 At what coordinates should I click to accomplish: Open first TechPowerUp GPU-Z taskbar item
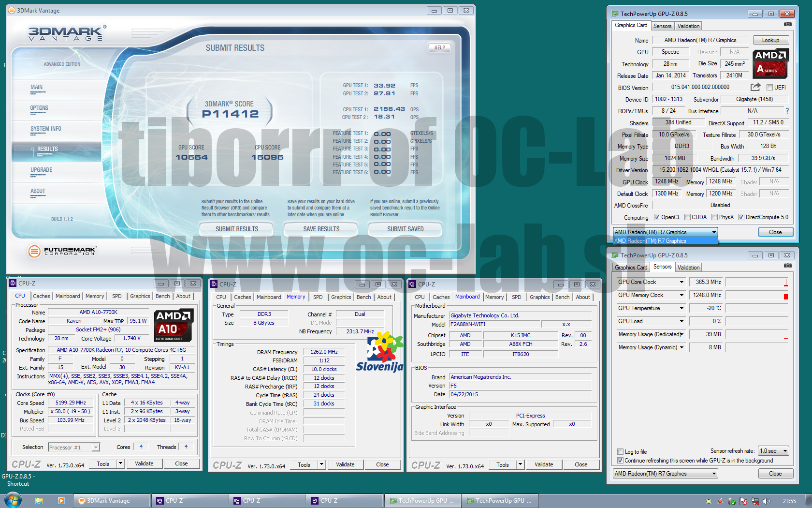tap(422, 501)
